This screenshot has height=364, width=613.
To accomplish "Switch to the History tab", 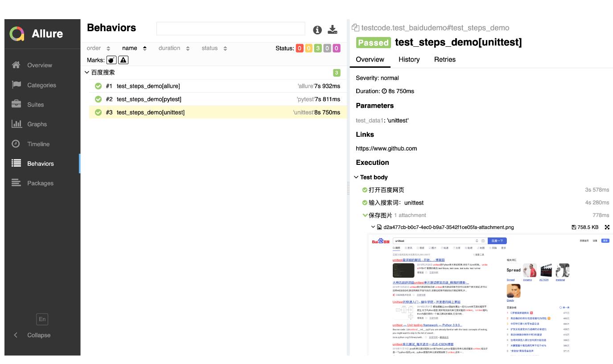I will (409, 59).
